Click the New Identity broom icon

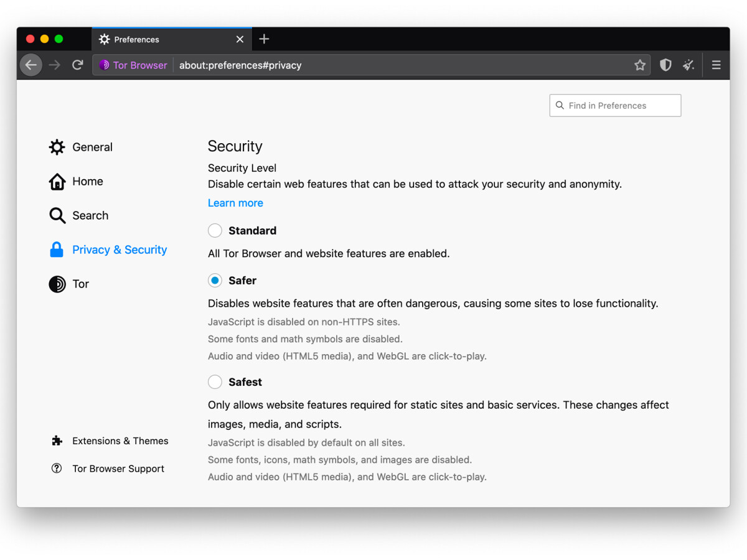click(688, 65)
